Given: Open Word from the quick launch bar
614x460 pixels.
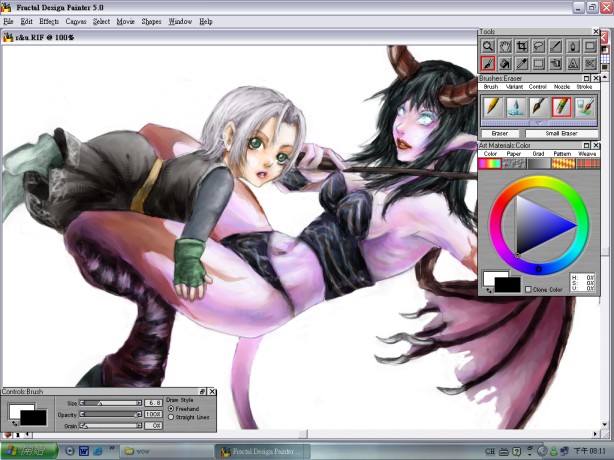Looking at the screenshot, I should click(x=83, y=451).
